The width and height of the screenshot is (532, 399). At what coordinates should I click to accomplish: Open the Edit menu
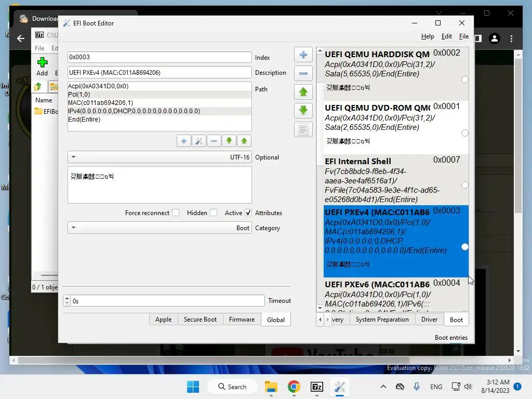pos(446,36)
